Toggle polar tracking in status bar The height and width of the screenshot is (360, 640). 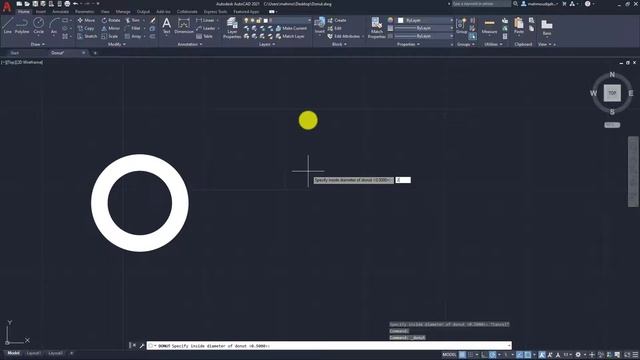coord(493,355)
